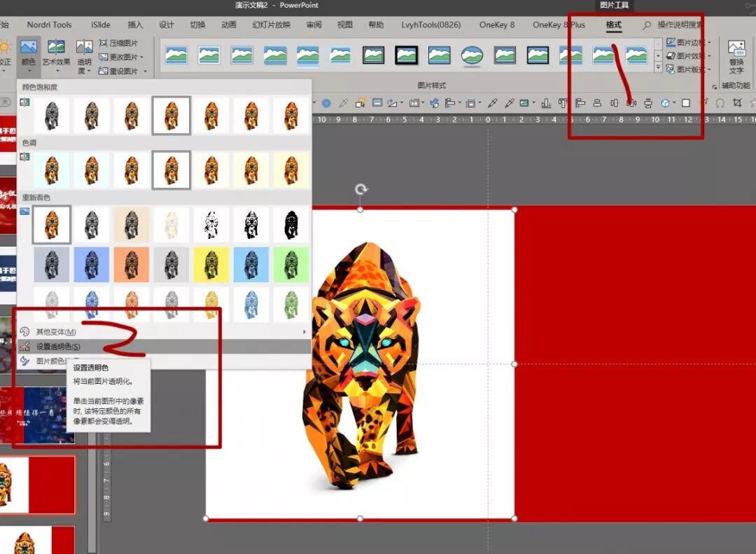Click the 重设图片 reset picture button
The height and width of the screenshot is (554, 756).
(118, 71)
